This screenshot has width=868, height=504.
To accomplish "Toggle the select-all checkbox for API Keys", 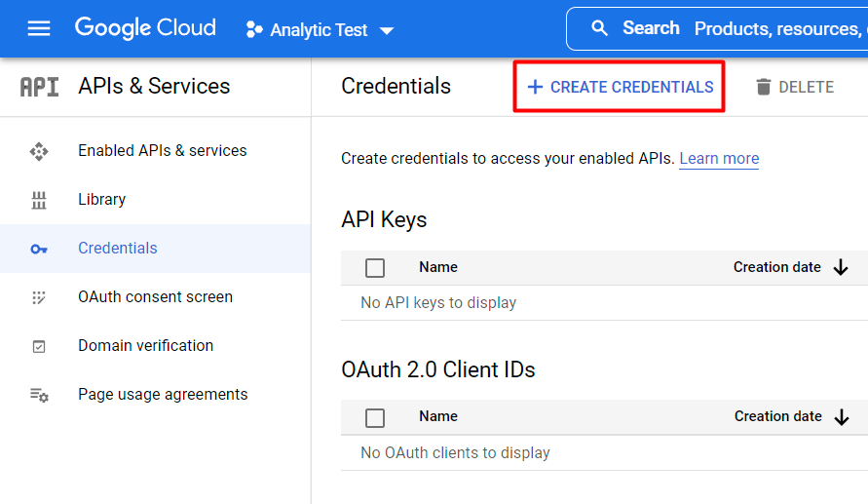I will click(x=375, y=268).
